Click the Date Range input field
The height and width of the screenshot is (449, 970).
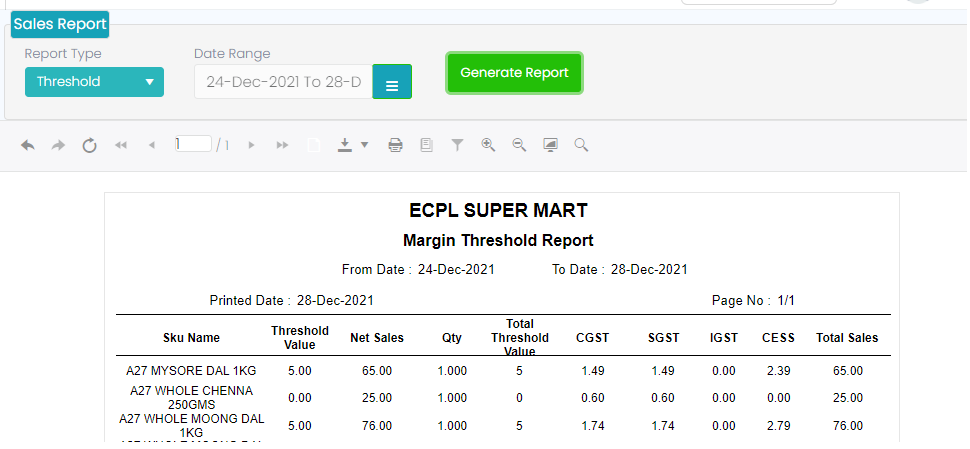coord(283,82)
